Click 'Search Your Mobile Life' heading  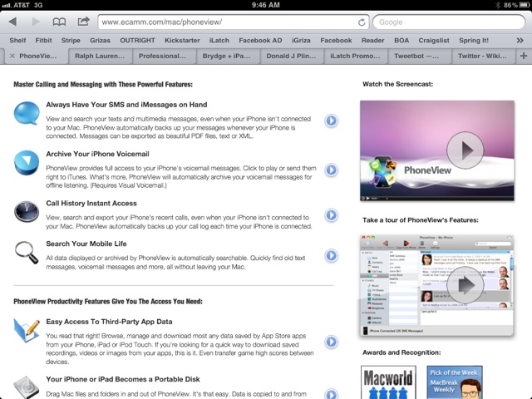coord(86,244)
